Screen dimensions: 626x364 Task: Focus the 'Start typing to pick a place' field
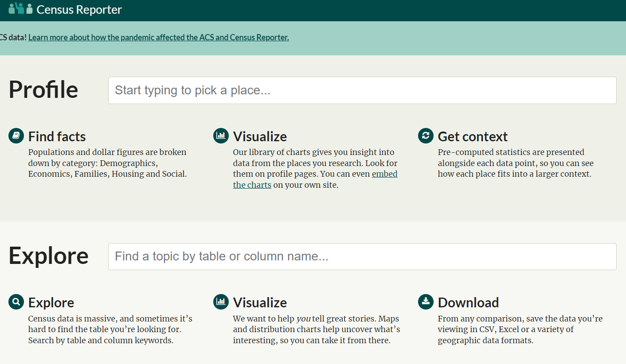pyautogui.click(x=362, y=90)
